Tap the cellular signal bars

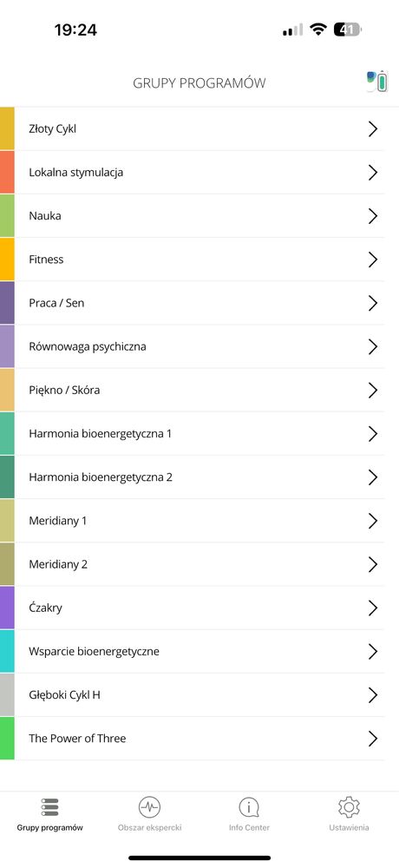pyautogui.click(x=292, y=30)
